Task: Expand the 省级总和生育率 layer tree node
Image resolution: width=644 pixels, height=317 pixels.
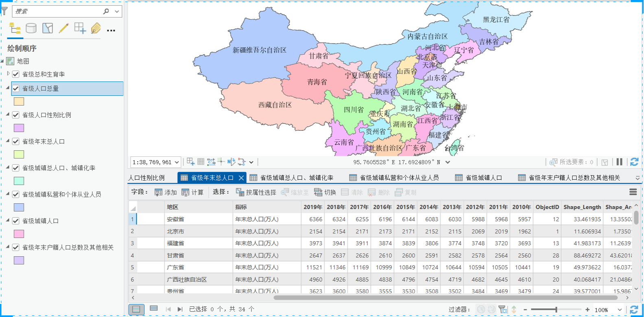Action: [x=8, y=74]
